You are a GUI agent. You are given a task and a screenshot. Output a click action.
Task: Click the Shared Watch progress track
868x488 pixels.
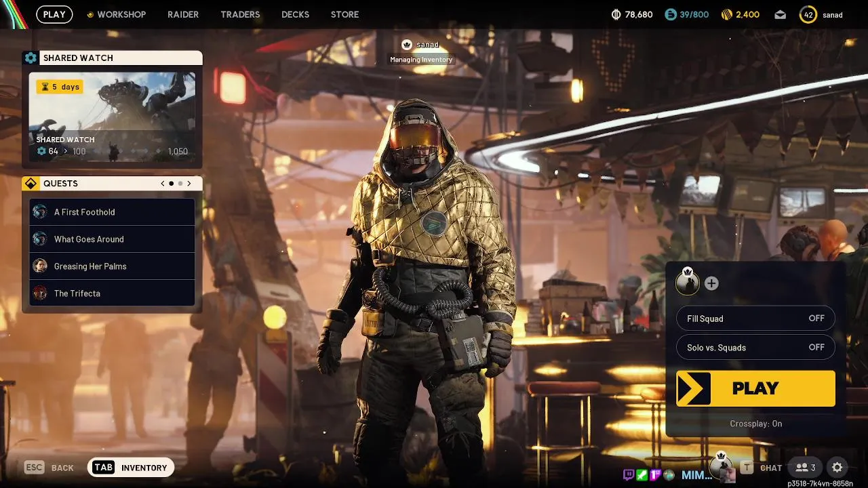(x=112, y=151)
